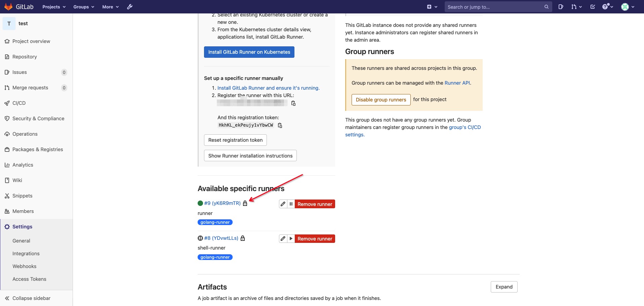Click the lock icon beside runner #9

click(x=245, y=203)
